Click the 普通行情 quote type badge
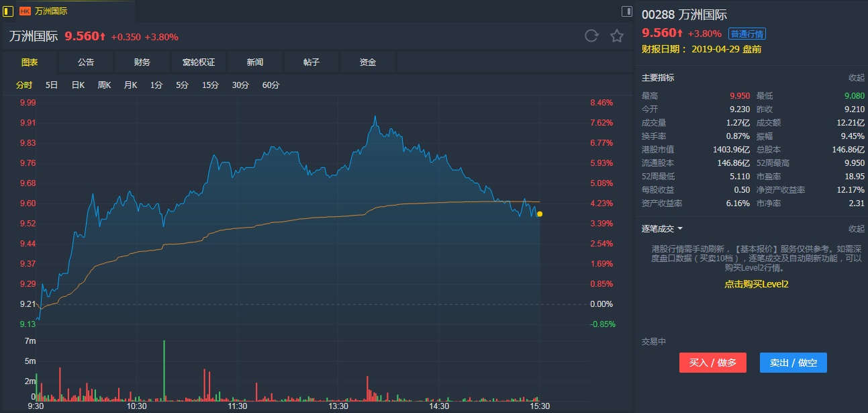The height and width of the screenshot is (413, 868). coord(747,34)
